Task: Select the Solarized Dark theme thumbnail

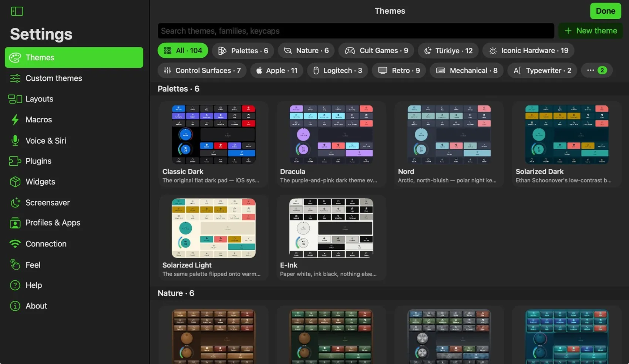Action: 567,134
